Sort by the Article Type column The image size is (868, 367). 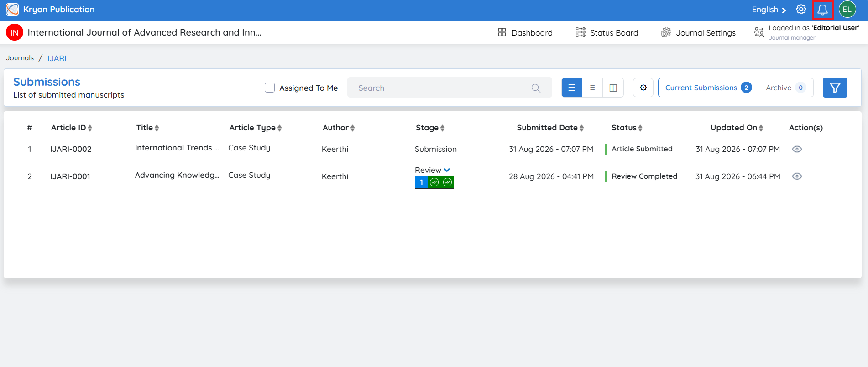pyautogui.click(x=256, y=128)
